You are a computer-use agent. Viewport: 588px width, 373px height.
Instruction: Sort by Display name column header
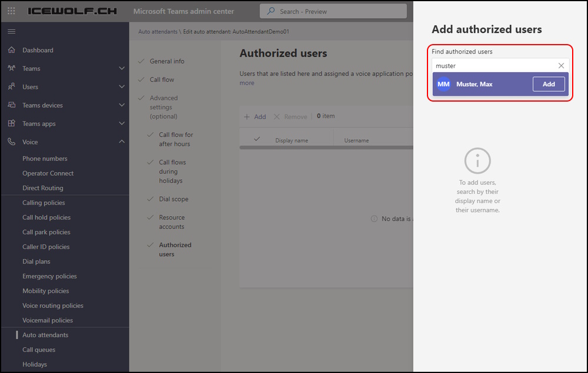tap(292, 140)
